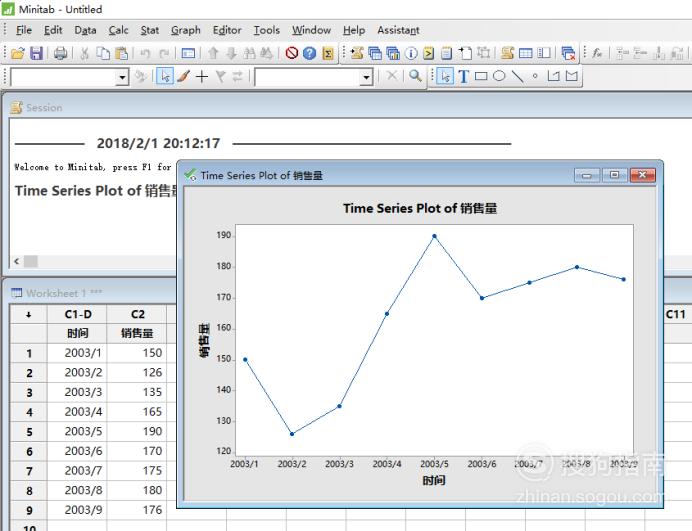Select worksheet row header 7
Viewport: 692px width, 531px height.
point(29,471)
